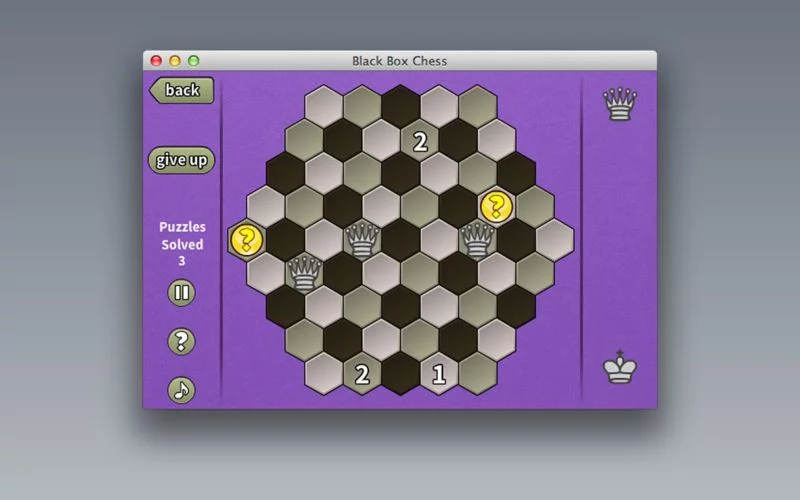Screen dimensions: 800x500
Task: Click the give up button
Action: (x=182, y=160)
